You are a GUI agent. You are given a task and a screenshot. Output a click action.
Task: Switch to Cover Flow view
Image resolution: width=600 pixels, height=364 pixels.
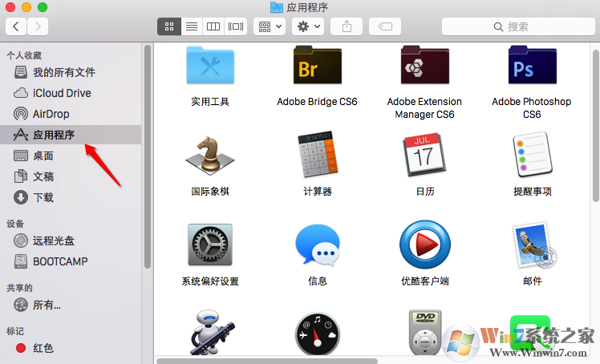click(236, 26)
